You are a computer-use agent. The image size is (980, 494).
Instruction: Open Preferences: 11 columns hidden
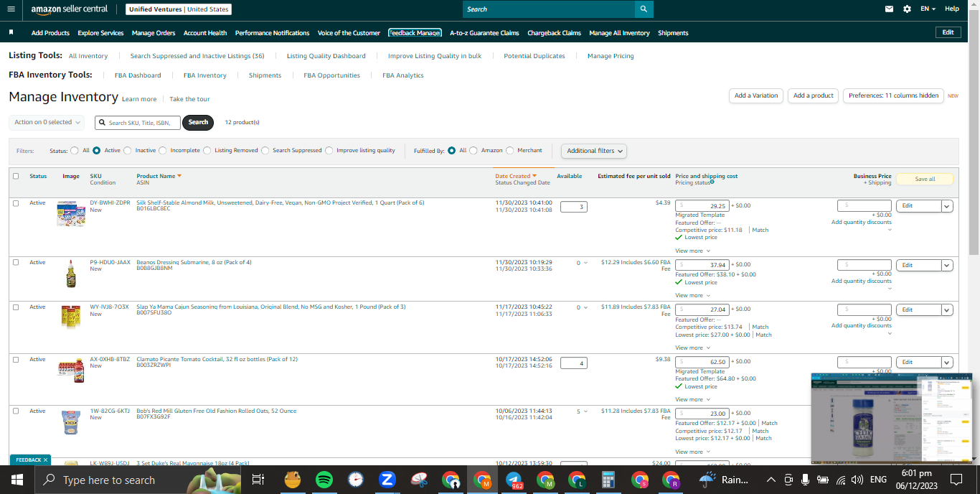(893, 95)
